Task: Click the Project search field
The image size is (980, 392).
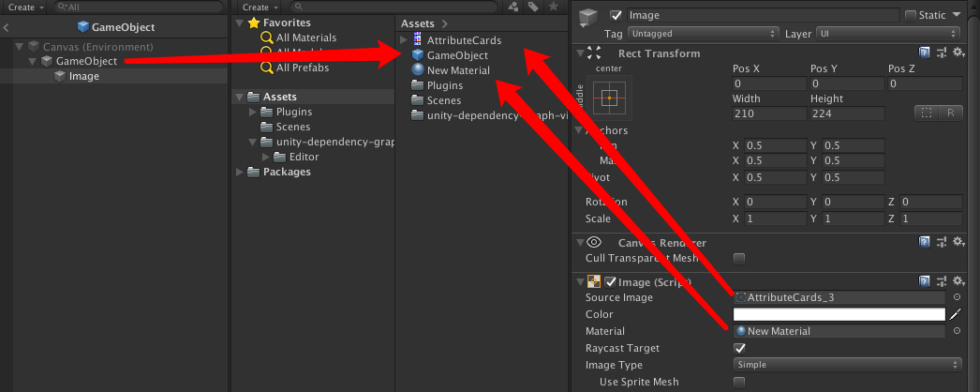Action: click(393, 7)
